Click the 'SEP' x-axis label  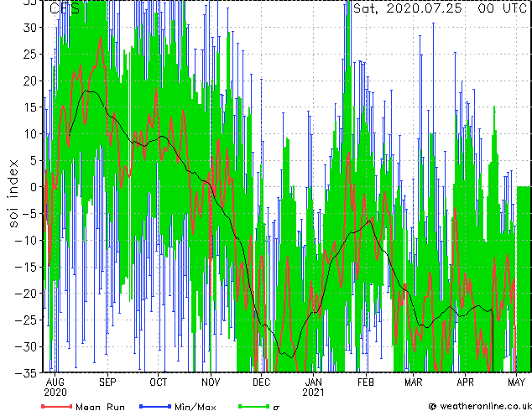(x=107, y=382)
